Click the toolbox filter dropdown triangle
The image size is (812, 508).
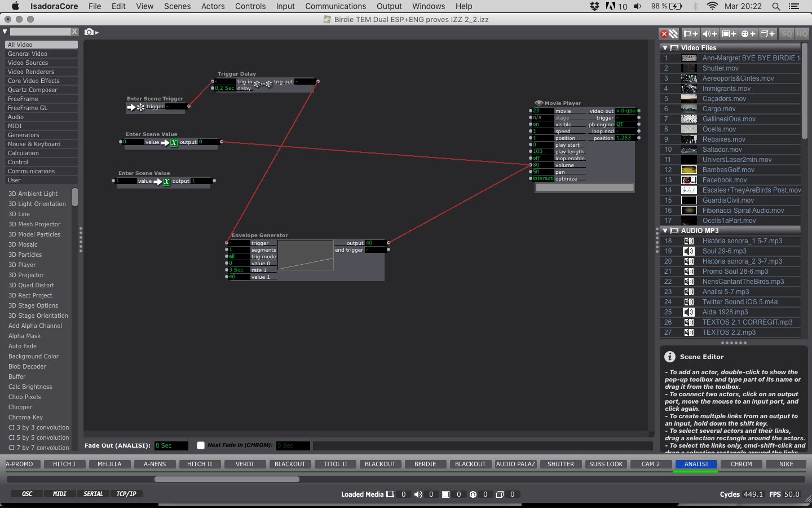pyautogui.click(x=5, y=32)
